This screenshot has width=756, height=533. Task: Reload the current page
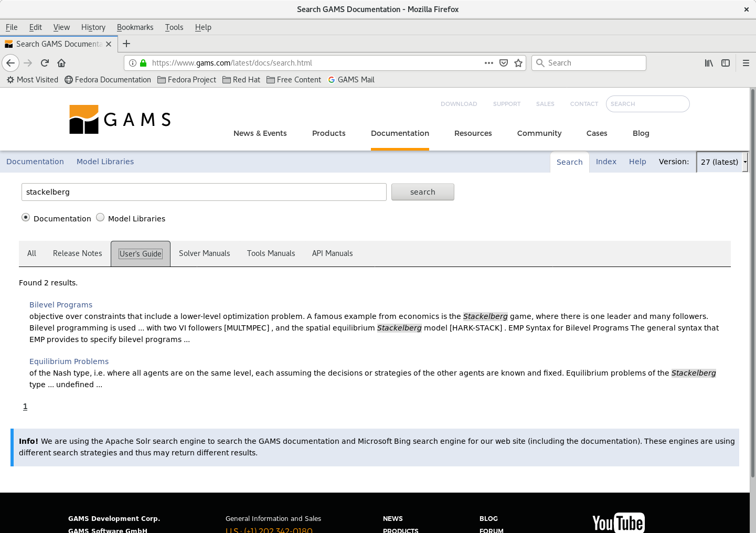[x=45, y=63]
